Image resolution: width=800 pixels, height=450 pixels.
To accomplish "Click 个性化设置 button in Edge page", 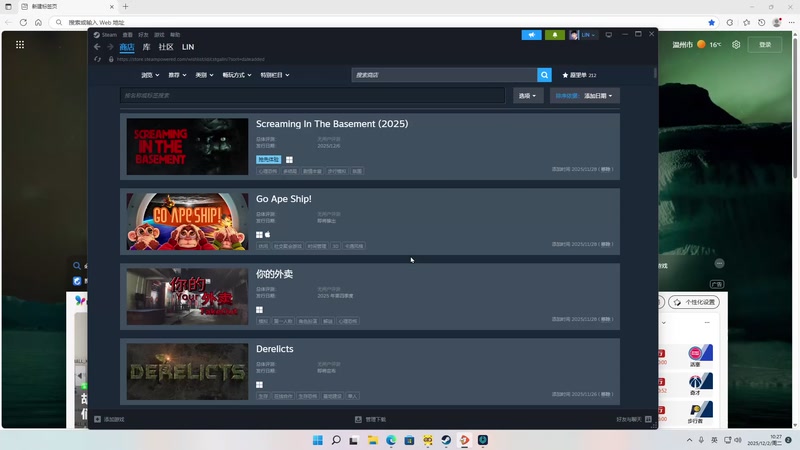I will click(x=694, y=302).
